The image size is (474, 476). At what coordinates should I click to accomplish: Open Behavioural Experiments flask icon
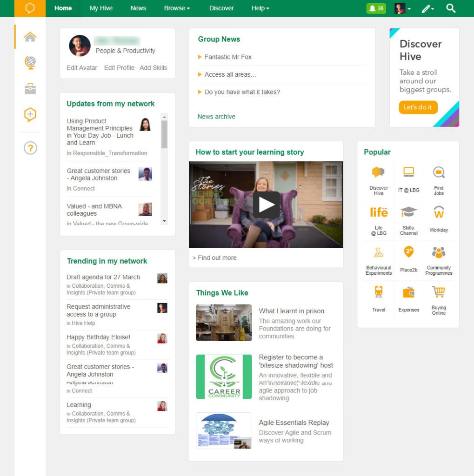point(379,252)
